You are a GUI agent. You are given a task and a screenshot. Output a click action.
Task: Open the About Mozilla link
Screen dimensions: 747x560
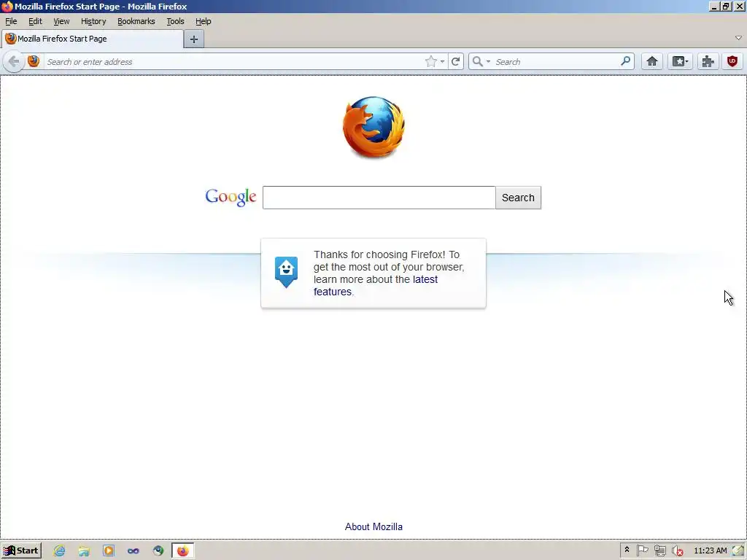tap(373, 526)
